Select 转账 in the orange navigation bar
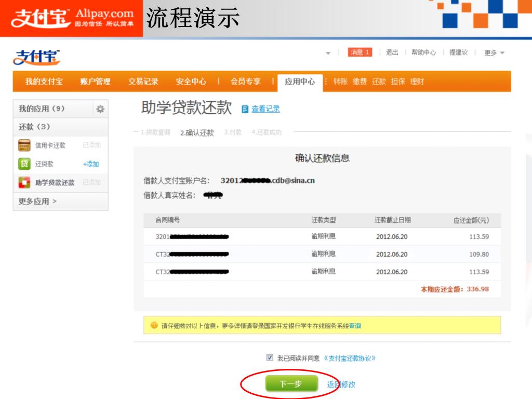This screenshot has width=532, height=399. tap(340, 82)
